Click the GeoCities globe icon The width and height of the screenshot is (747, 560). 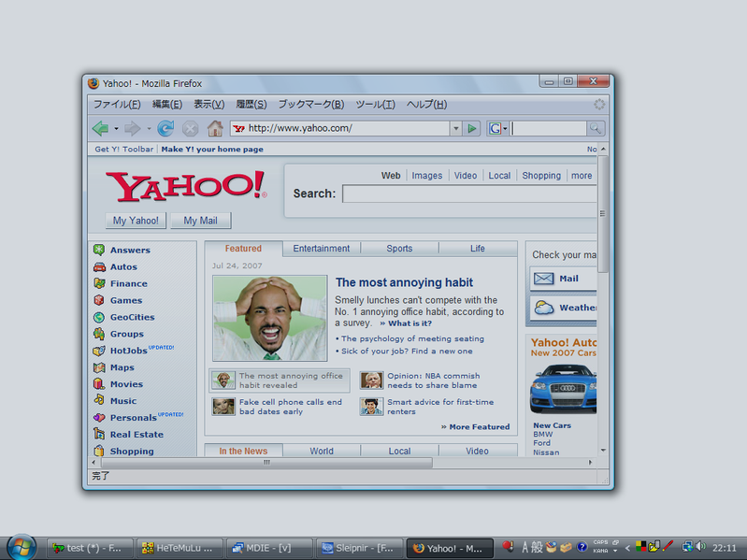(x=99, y=317)
